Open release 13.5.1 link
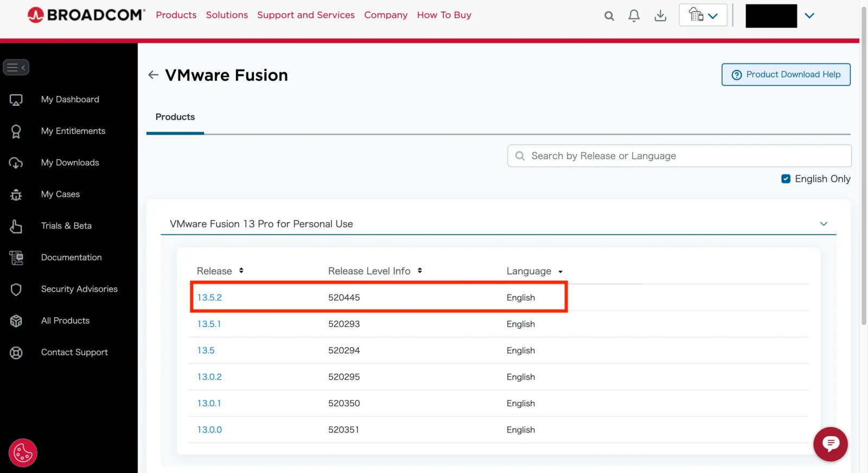 (209, 324)
